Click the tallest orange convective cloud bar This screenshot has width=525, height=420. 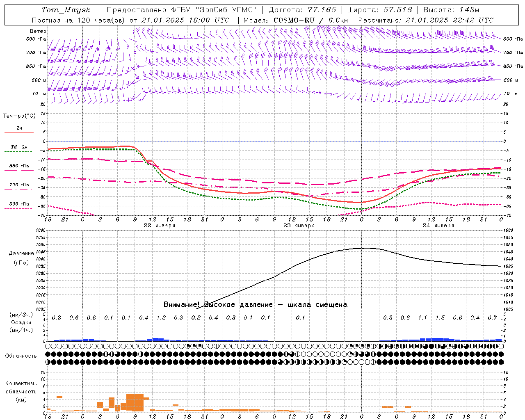[135, 403]
